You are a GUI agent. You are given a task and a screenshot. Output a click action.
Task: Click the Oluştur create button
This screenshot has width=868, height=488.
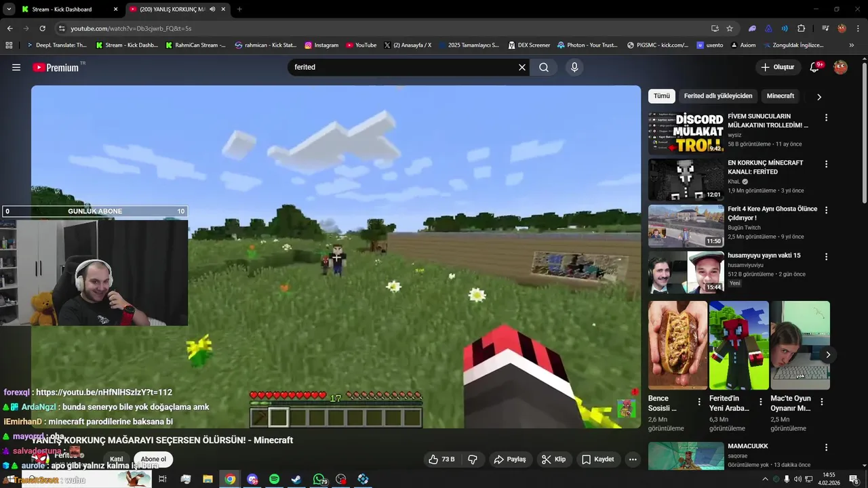pyautogui.click(x=777, y=67)
